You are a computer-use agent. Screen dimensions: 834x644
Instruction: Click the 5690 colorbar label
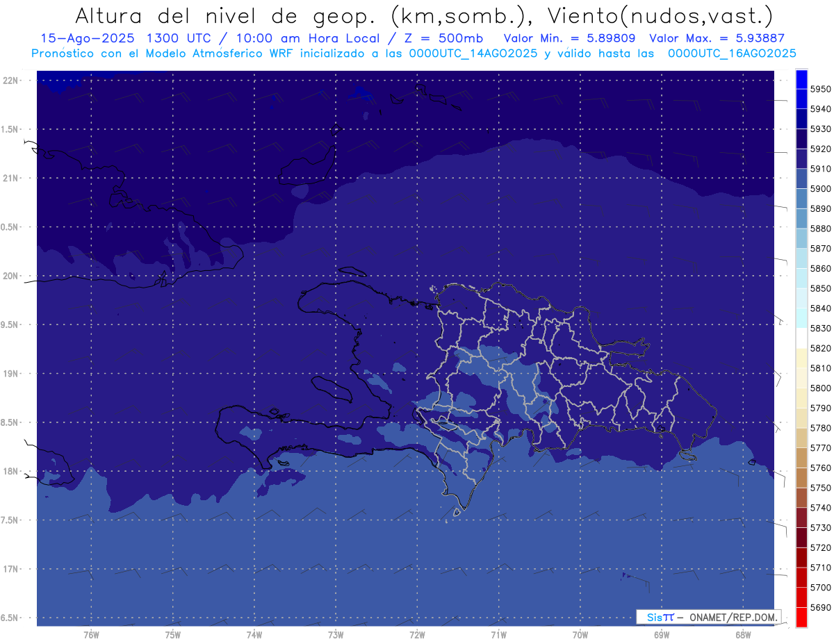pos(820,607)
